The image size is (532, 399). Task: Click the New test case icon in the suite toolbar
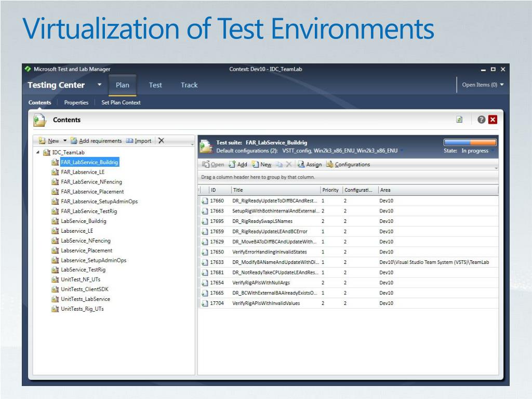click(255, 165)
